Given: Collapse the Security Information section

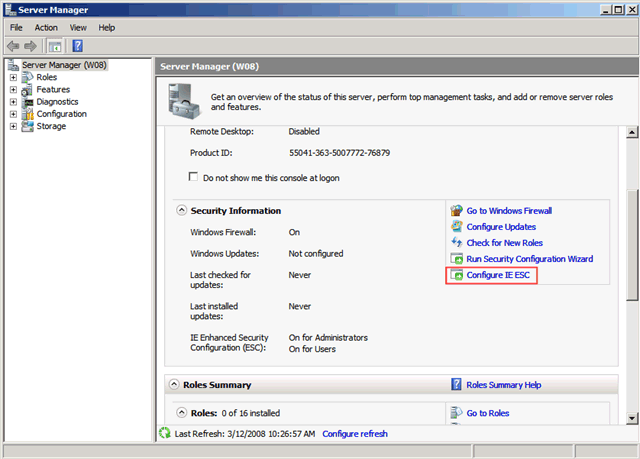Looking at the screenshot, I should coord(181,210).
